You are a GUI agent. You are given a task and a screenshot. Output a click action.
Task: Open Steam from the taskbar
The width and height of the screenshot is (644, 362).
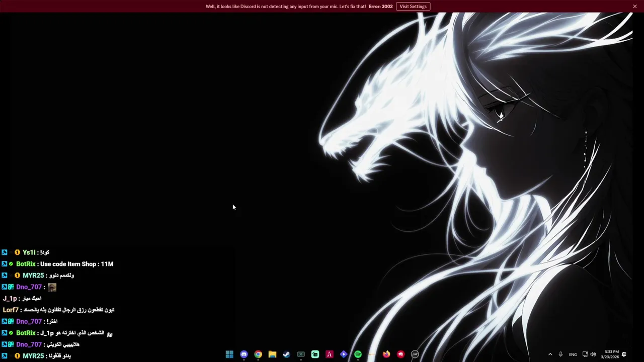(x=287, y=354)
